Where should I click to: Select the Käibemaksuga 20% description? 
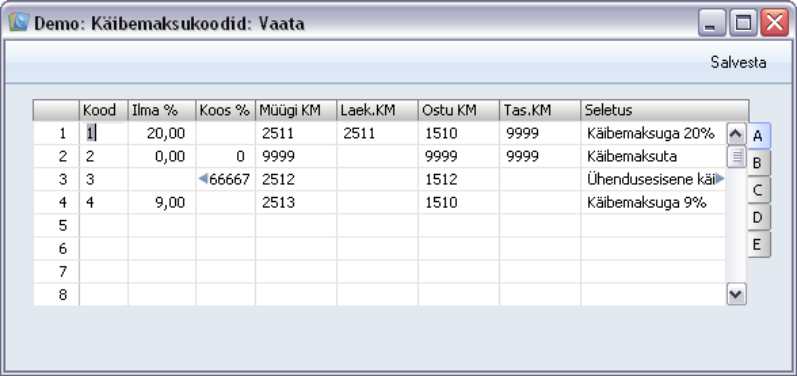pos(654,134)
